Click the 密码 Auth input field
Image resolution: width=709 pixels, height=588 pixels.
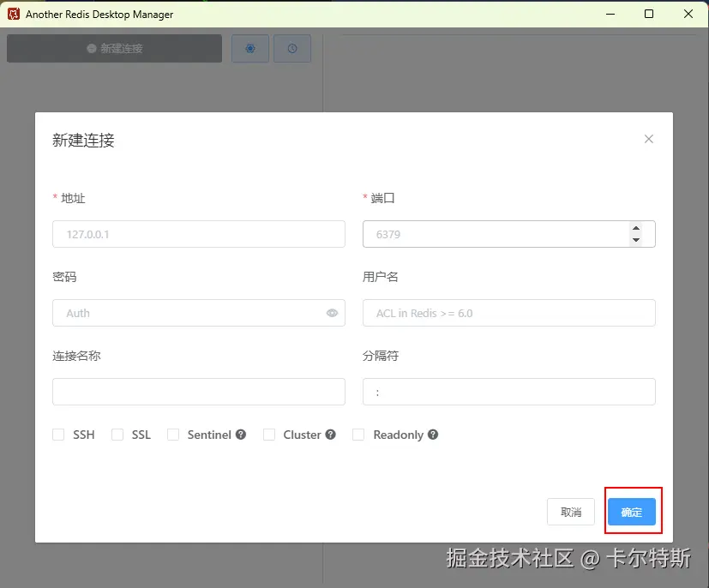click(x=199, y=313)
